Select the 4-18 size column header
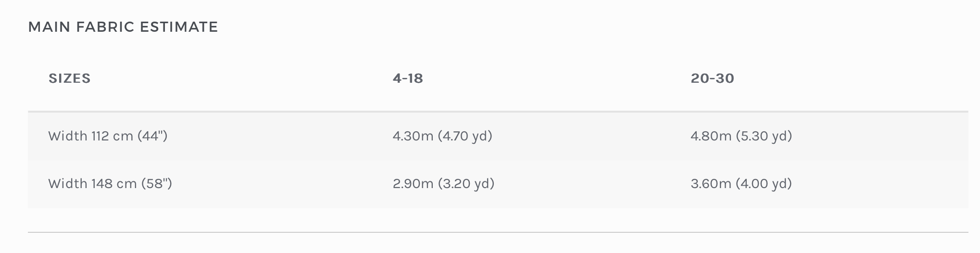Image resolution: width=980 pixels, height=253 pixels. 408,78
